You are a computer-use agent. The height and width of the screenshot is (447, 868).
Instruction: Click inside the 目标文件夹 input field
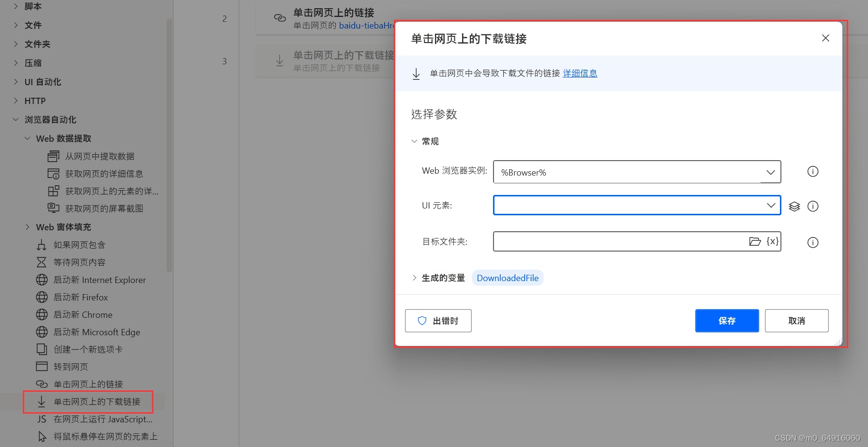(x=605, y=241)
